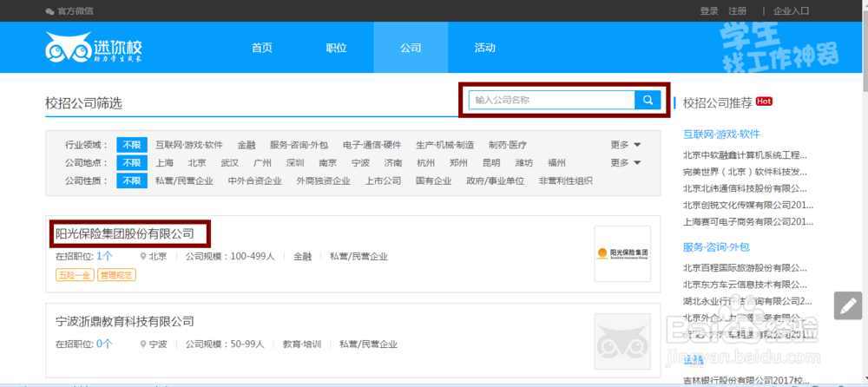The height and width of the screenshot is (387, 868).
Task: Focus the 输入公司名称 search field
Action: (x=552, y=100)
